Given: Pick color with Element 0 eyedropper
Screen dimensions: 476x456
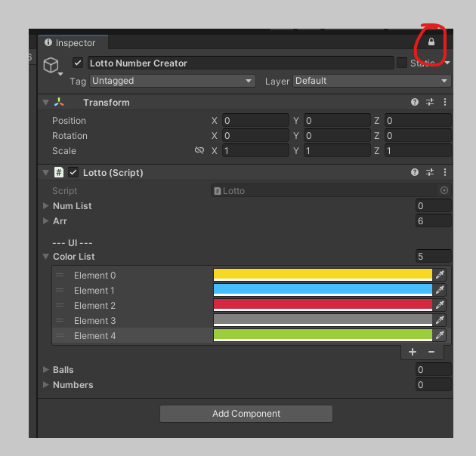Looking at the screenshot, I should 440,275.
